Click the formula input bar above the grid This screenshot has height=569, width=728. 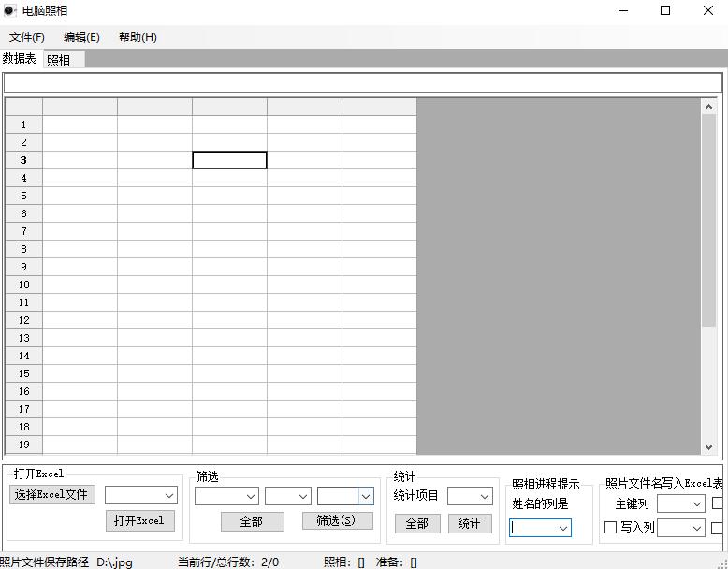click(x=363, y=83)
